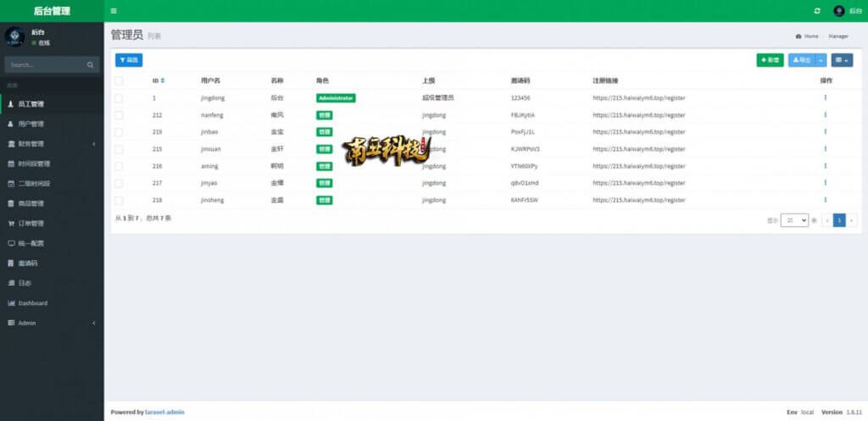Click the 后台管理 title in the header

coord(52,11)
